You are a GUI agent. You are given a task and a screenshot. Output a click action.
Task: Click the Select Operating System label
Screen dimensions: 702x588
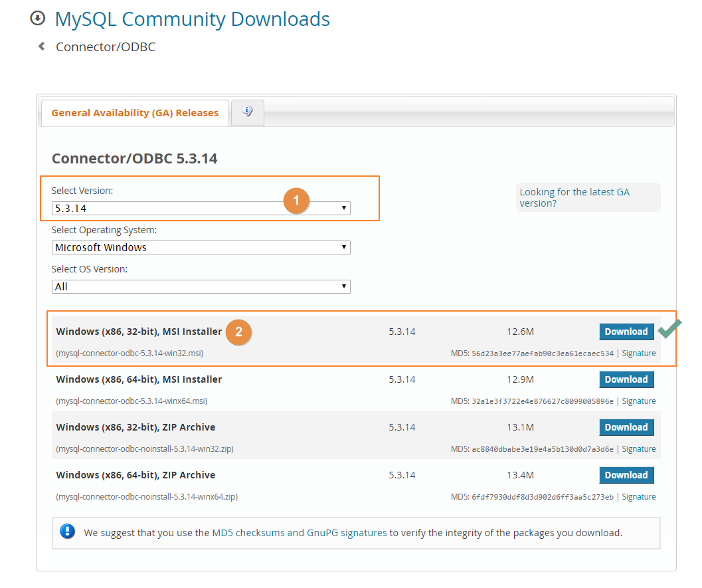(104, 230)
